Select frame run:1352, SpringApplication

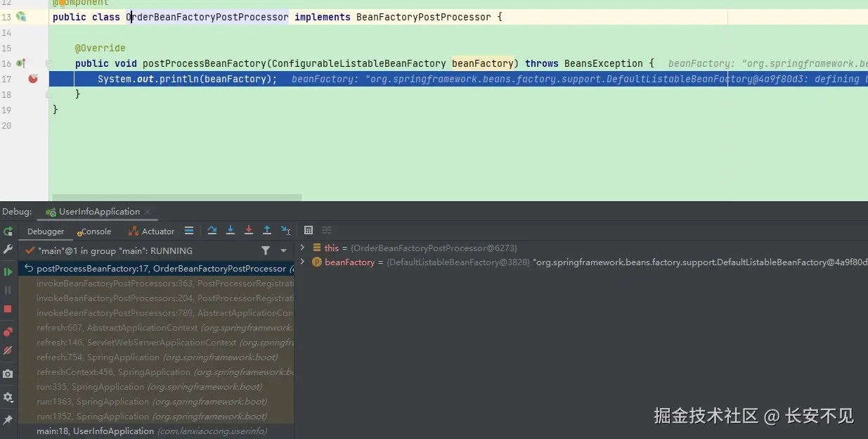pyautogui.click(x=157, y=416)
